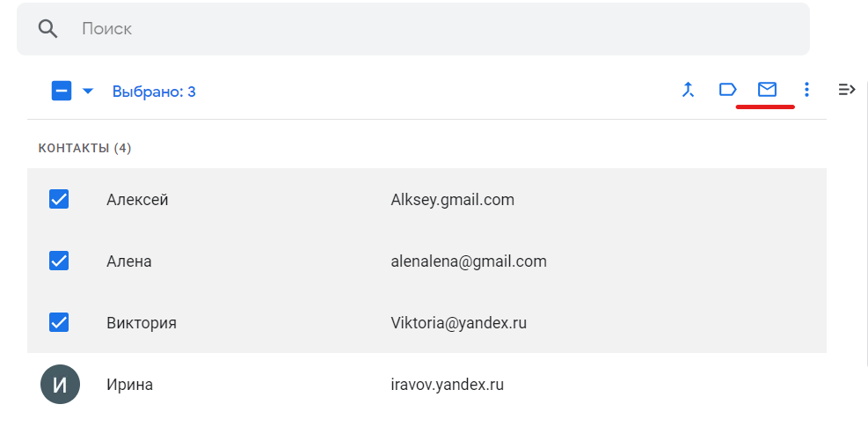Click Ирина's avatar circle

pos(60,385)
